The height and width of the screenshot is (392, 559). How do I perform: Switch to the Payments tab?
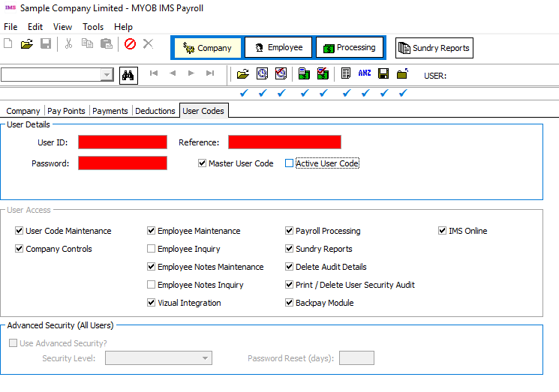[x=110, y=111]
